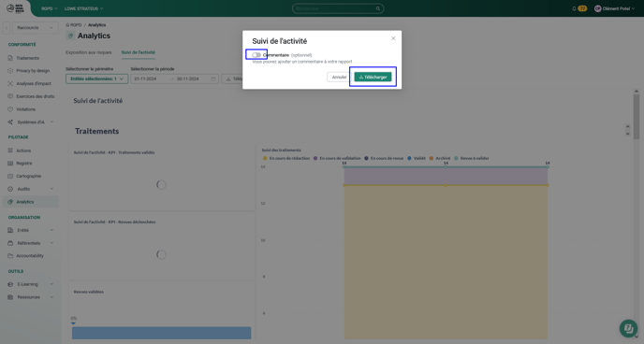Click the Entité building icon
Image resolution: width=644 pixels, height=344 pixels.
pyautogui.click(x=10, y=231)
